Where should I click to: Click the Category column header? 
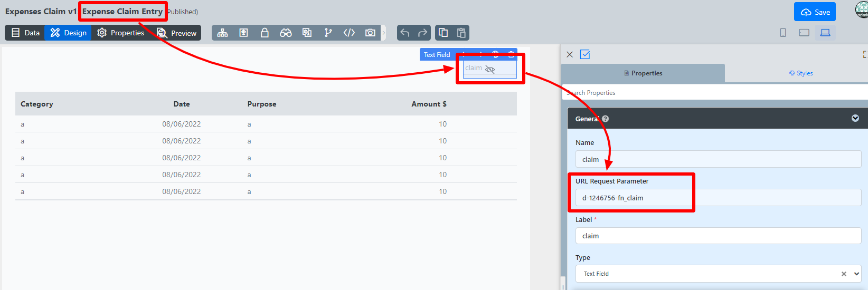[37, 104]
